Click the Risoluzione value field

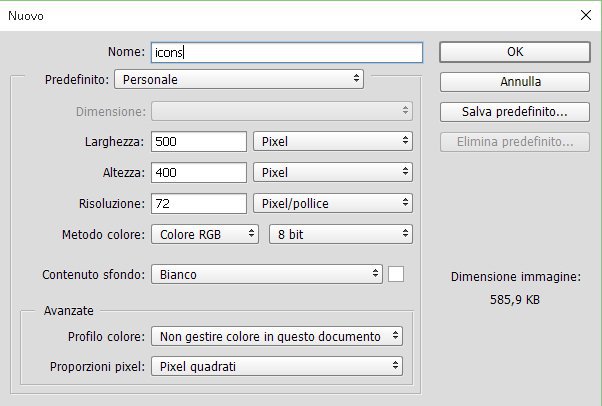pos(198,204)
